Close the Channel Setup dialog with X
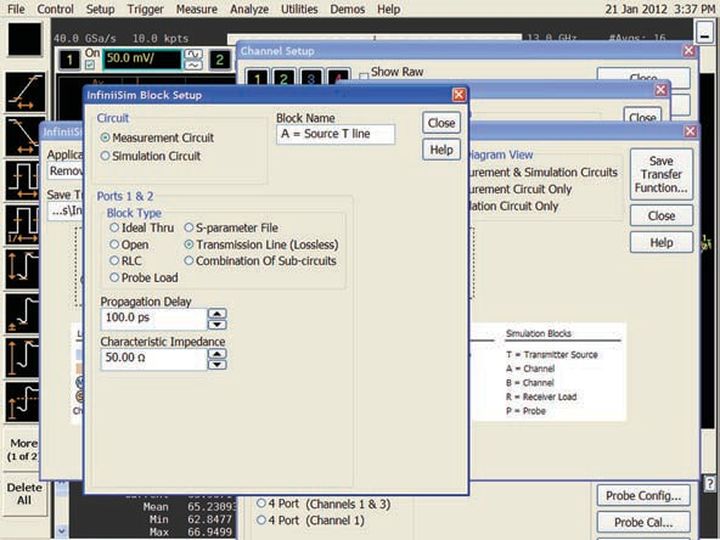Viewport: 720px width, 540px height. (689, 50)
